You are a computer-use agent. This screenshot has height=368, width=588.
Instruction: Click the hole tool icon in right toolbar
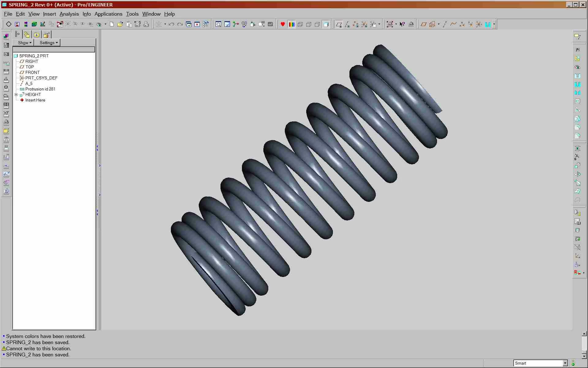click(x=578, y=76)
